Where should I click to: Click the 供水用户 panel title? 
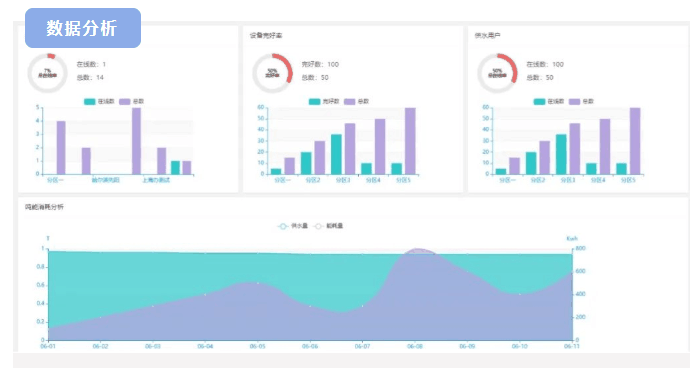(488, 35)
